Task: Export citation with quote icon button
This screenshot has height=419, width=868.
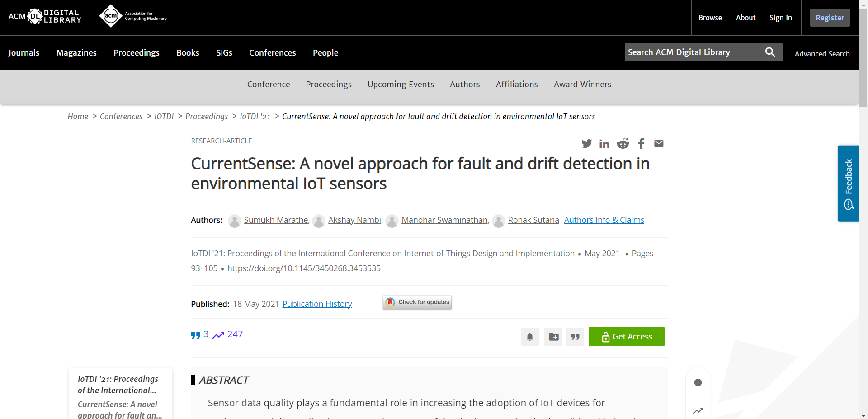Action: click(575, 337)
